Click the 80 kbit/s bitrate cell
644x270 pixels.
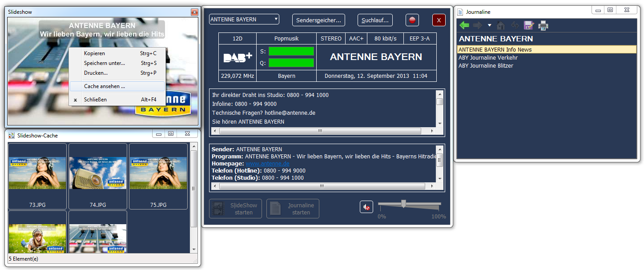coord(385,39)
